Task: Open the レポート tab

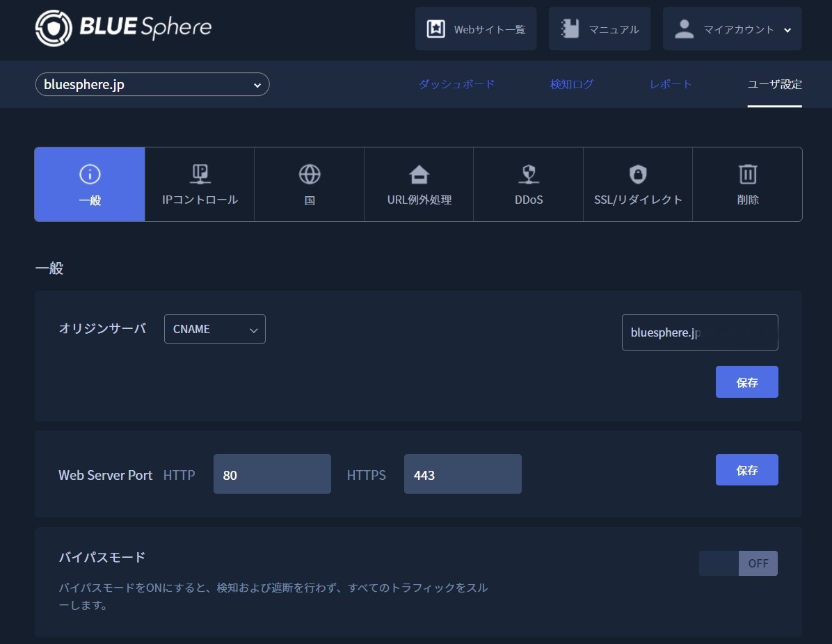Action: coord(671,84)
